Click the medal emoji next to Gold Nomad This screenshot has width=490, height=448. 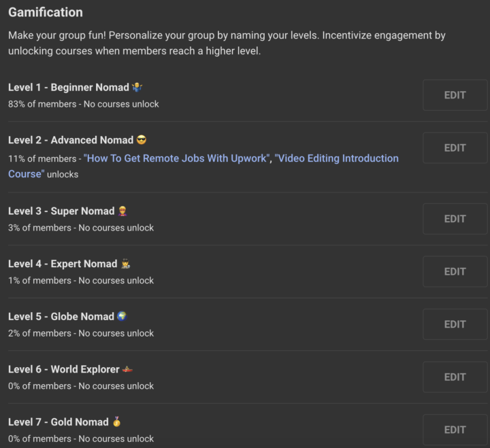click(x=117, y=422)
